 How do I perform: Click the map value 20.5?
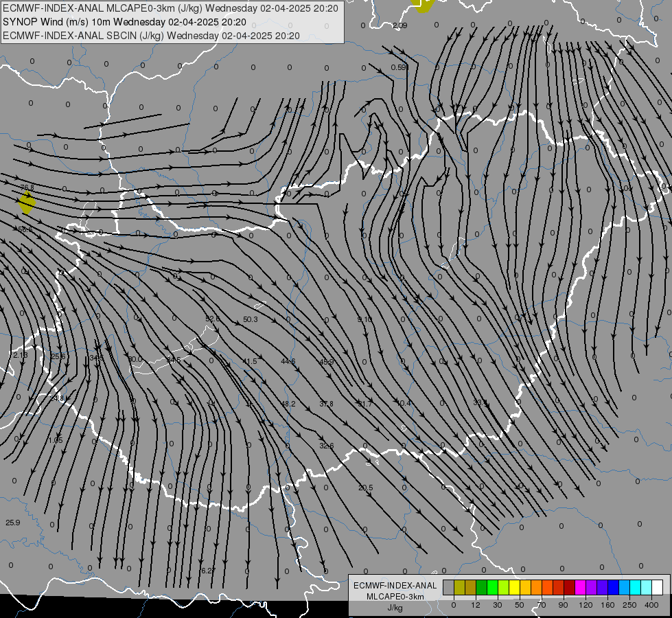coord(366,488)
